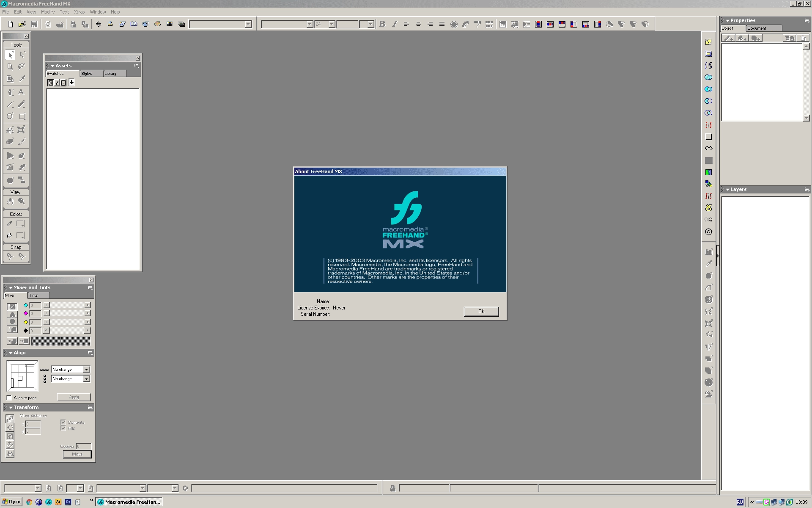Select the Subselect arrow tool
Screen dimensions: 812x508
(x=22, y=55)
